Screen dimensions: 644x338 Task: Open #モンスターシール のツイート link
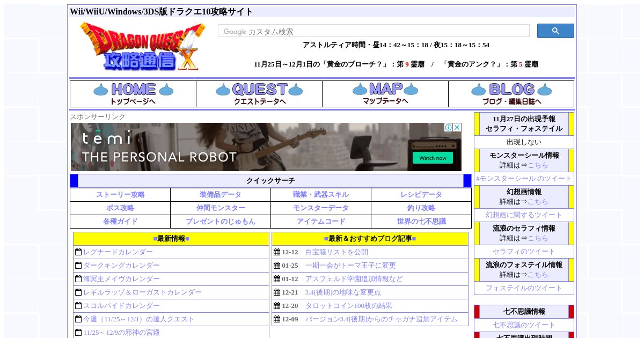(x=524, y=179)
